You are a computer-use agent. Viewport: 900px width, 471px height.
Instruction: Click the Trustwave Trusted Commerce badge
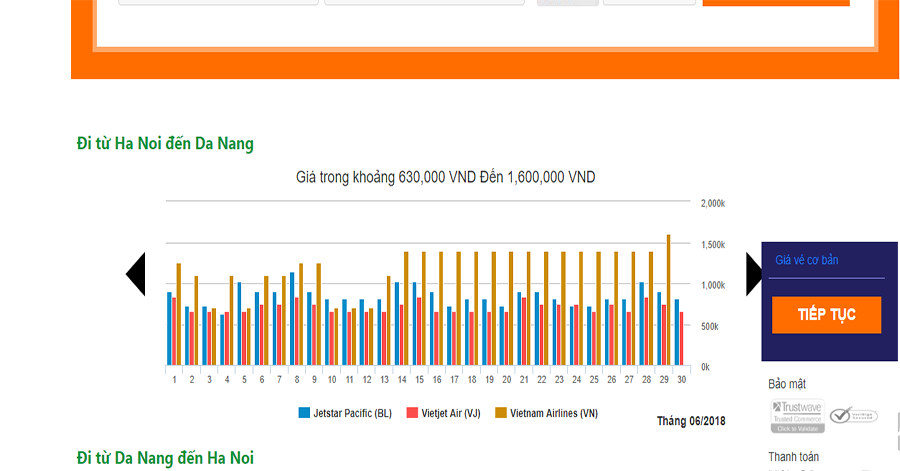tap(797, 416)
